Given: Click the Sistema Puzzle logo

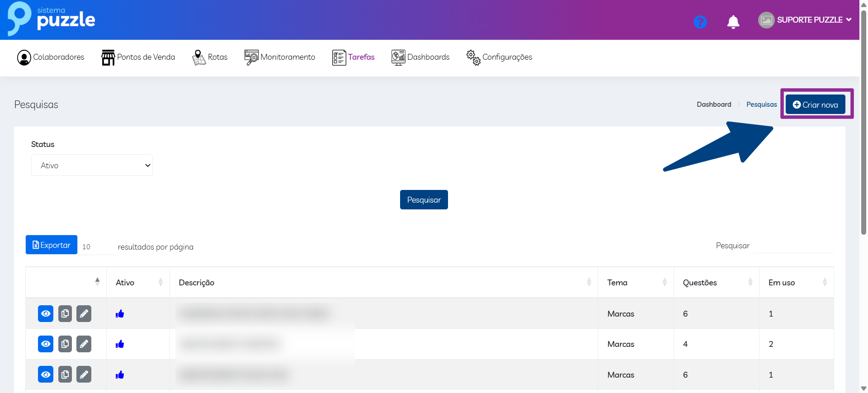Looking at the screenshot, I should pyautogui.click(x=51, y=19).
